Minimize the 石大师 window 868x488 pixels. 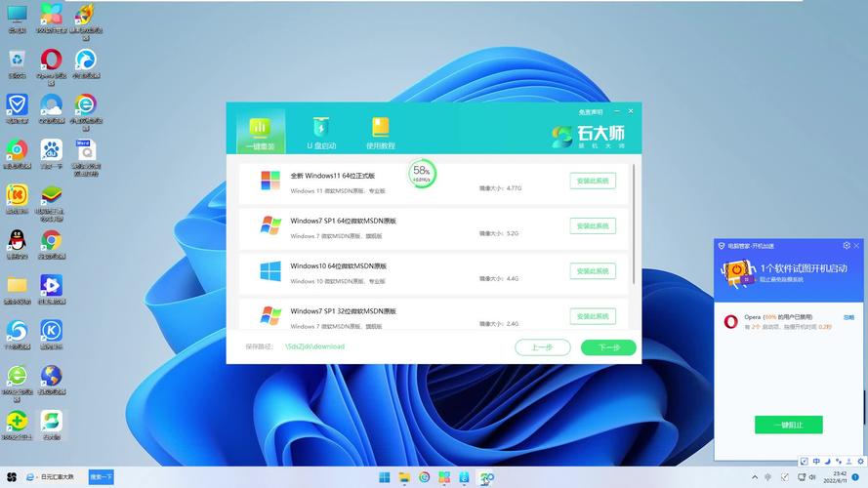click(617, 111)
